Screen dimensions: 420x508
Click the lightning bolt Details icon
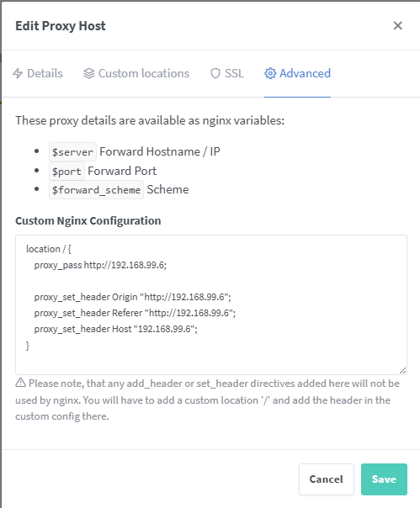coord(18,73)
